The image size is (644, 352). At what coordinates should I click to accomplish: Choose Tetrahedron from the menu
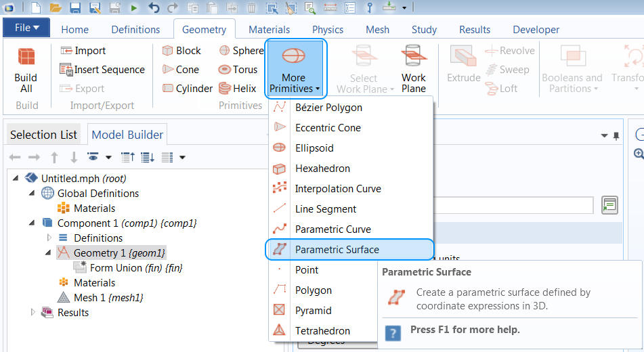(323, 330)
